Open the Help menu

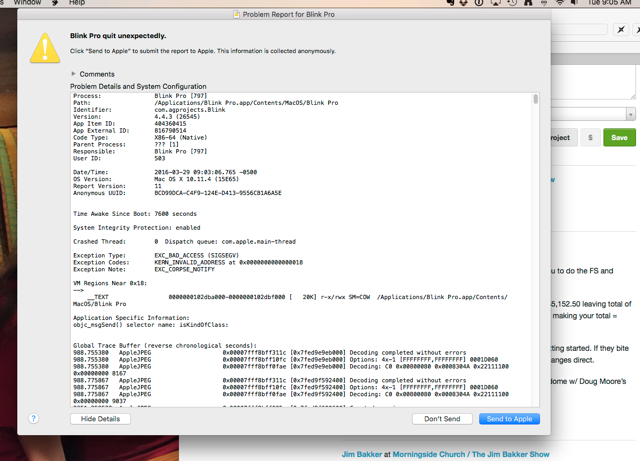coord(77,2)
